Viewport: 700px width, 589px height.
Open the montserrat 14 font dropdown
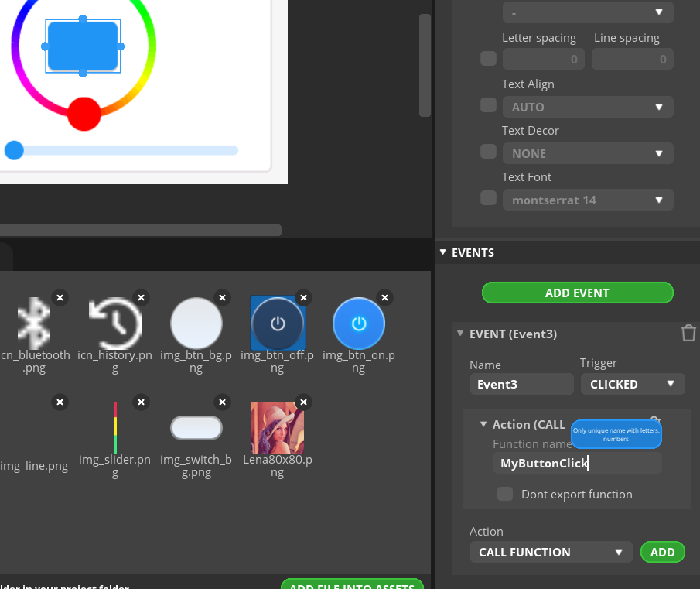pyautogui.click(x=588, y=200)
